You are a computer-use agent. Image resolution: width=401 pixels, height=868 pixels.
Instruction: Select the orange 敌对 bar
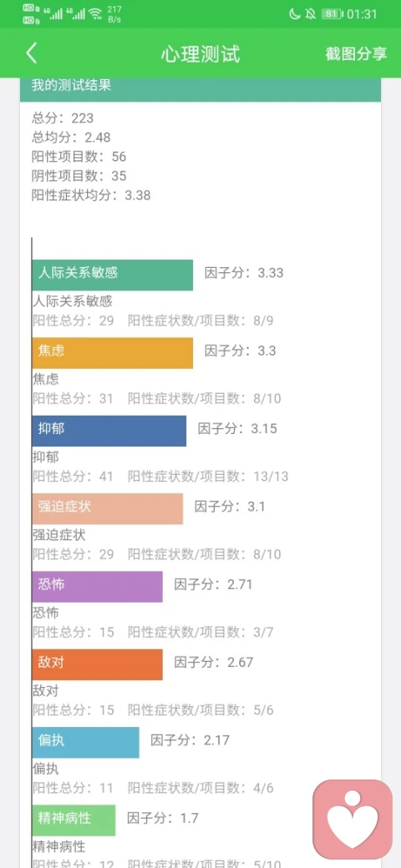point(98,665)
